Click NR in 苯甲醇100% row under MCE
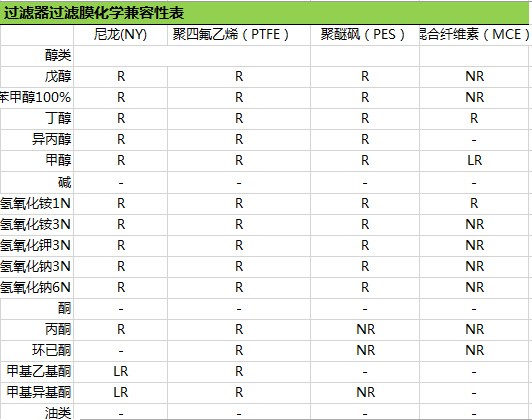 [474, 97]
